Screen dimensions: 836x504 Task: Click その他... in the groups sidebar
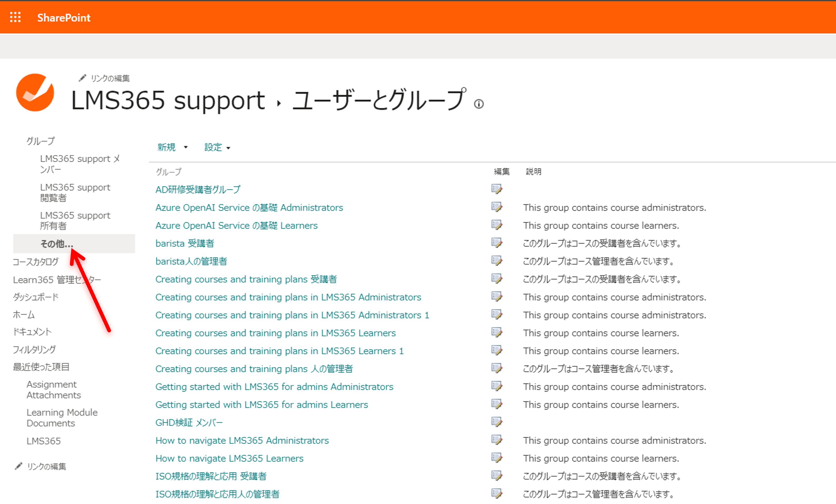point(57,244)
